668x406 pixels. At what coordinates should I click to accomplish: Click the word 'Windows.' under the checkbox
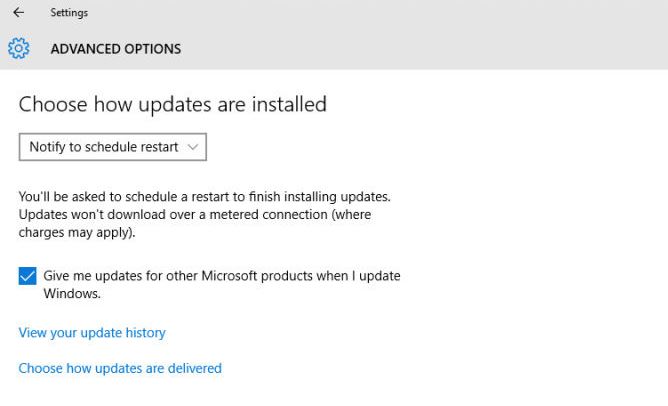72,294
